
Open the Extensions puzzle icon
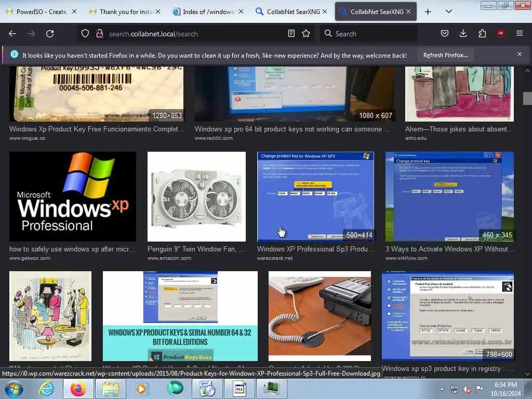click(x=482, y=33)
